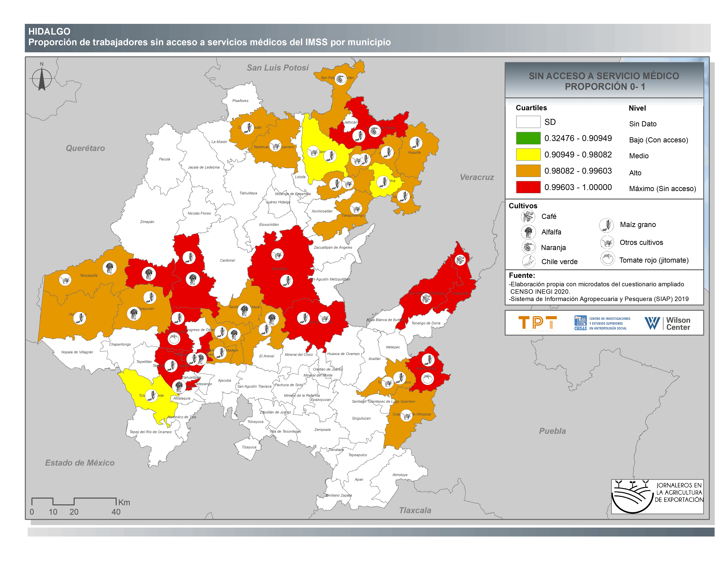Viewport: 728px width, 563px height.
Task: Click the Jornaleros en la Agricultura logo
Action: (x=657, y=497)
